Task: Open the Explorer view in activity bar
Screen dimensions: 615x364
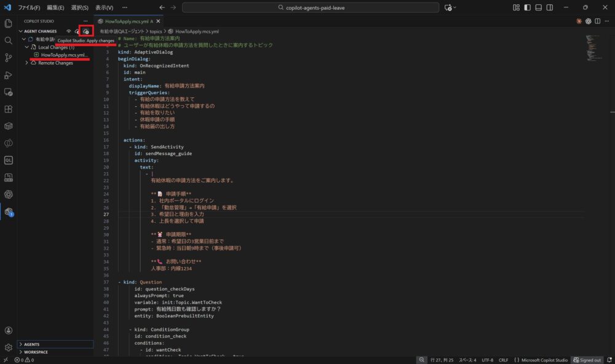Action: pyautogui.click(x=9, y=23)
